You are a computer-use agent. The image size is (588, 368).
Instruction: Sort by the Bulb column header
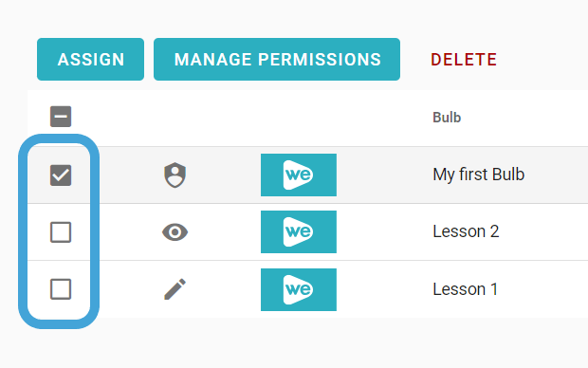[x=447, y=118]
